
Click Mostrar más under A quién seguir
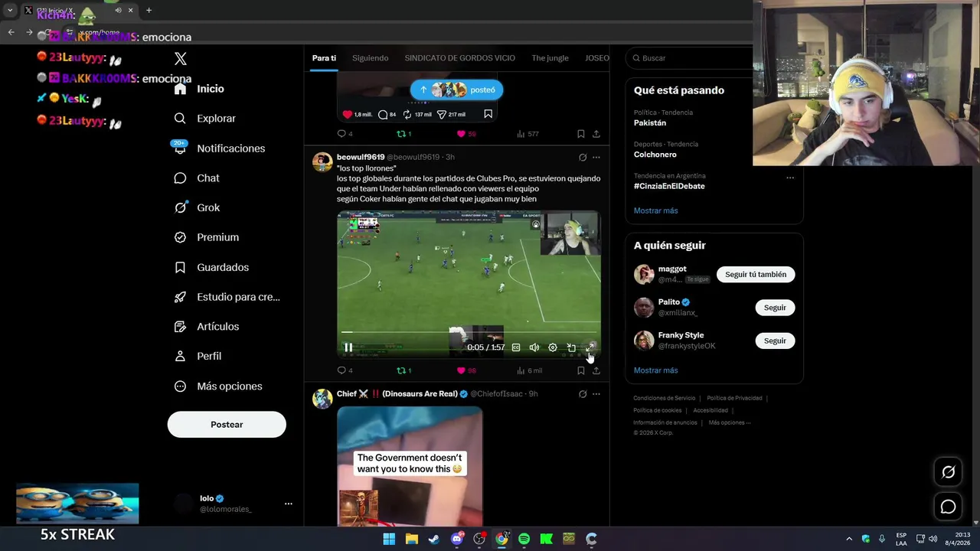click(655, 370)
